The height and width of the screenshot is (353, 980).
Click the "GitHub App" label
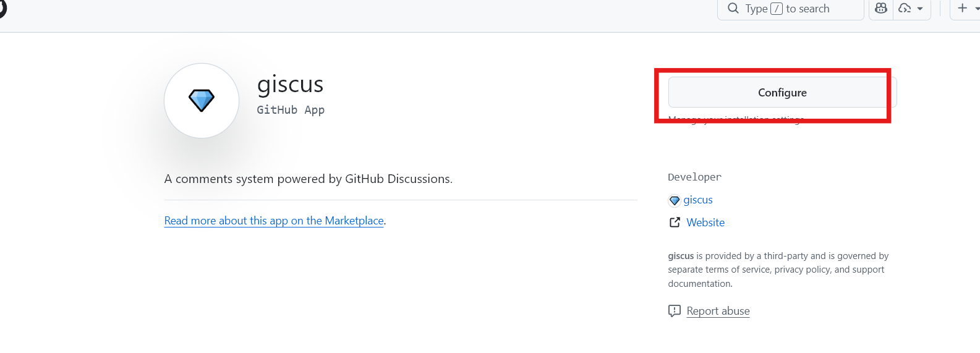(291, 110)
